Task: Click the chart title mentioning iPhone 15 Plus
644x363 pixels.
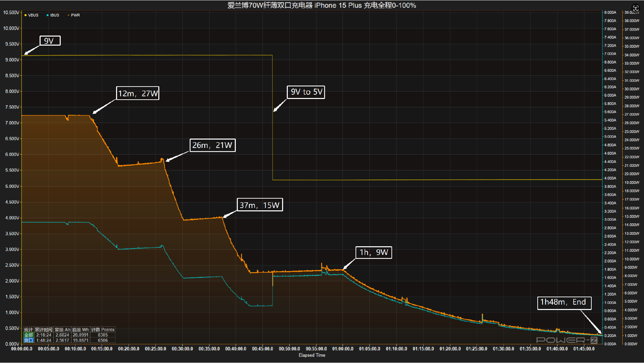Action: (x=322, y=5)
